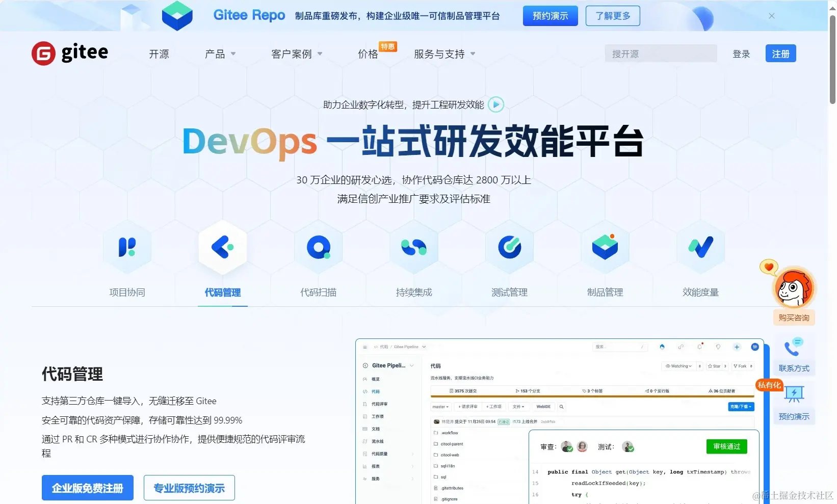
Task: Click the 审核通过 button in preview
Action: point(726,446)
